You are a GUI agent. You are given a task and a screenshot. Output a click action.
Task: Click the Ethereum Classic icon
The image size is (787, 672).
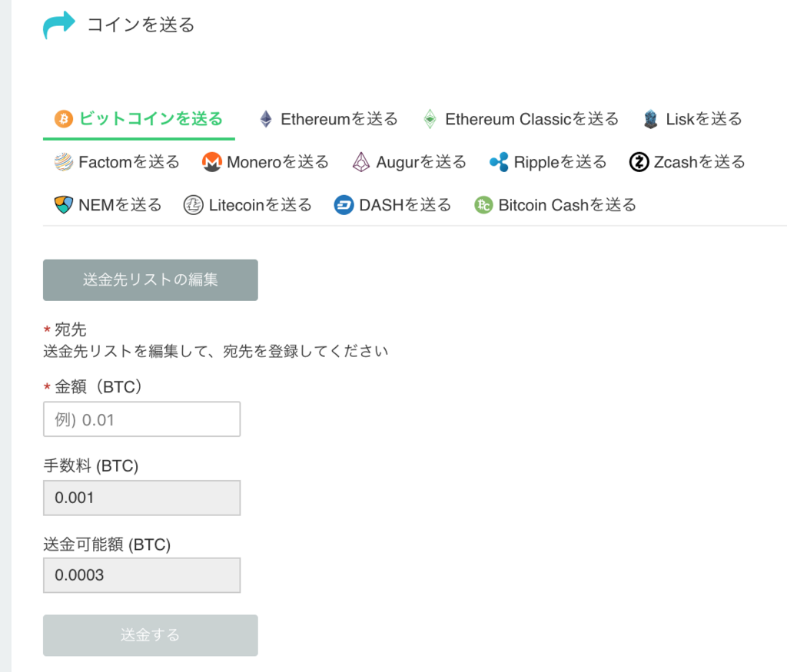coord(429,119)
